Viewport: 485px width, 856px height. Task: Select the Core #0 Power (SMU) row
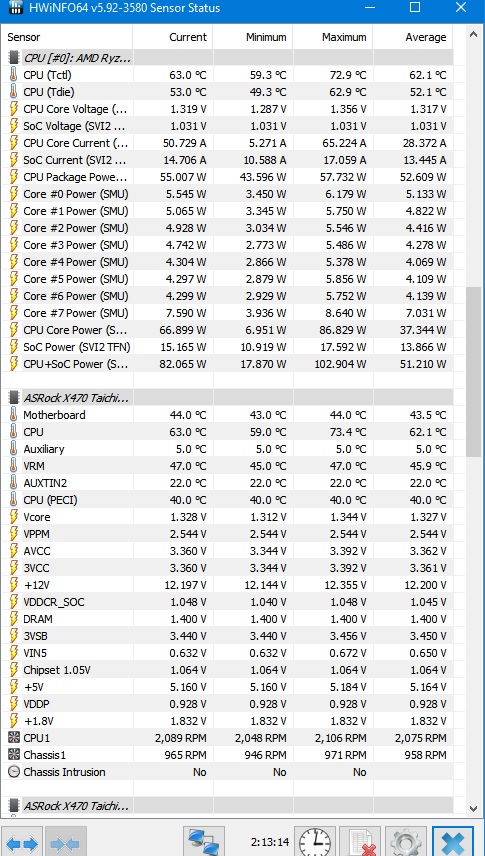(227, 194)
